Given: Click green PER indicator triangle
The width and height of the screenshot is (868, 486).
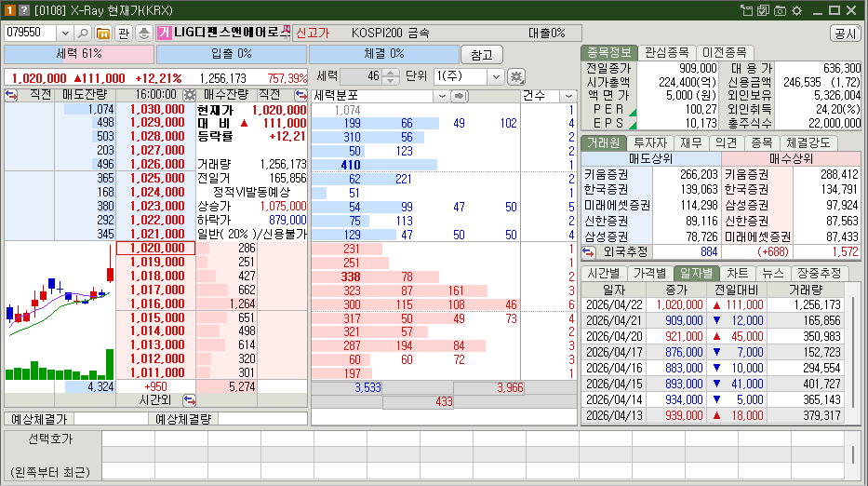Looking at the screenshot, I should click(633, 112).
